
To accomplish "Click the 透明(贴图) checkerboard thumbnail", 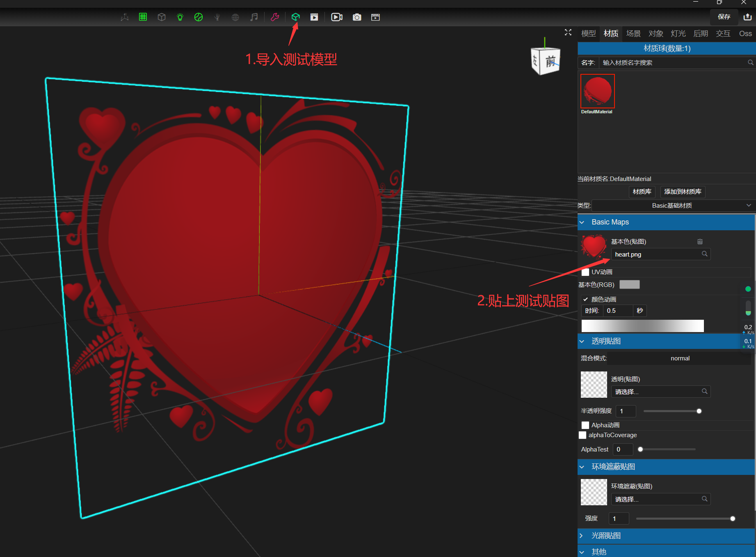I will pyautogui.click(x=594, y=385).
